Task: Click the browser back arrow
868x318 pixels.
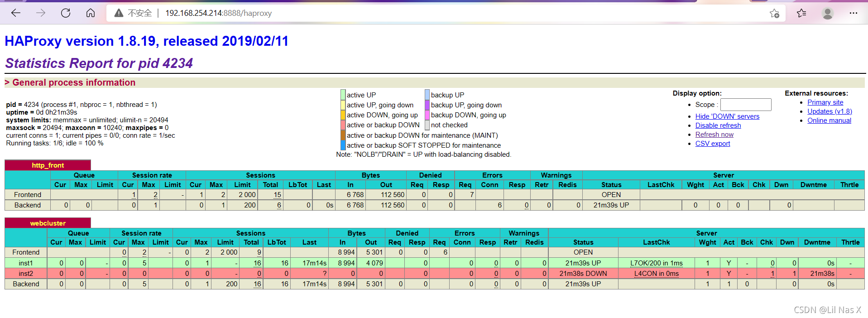Action: click(16, 13)
